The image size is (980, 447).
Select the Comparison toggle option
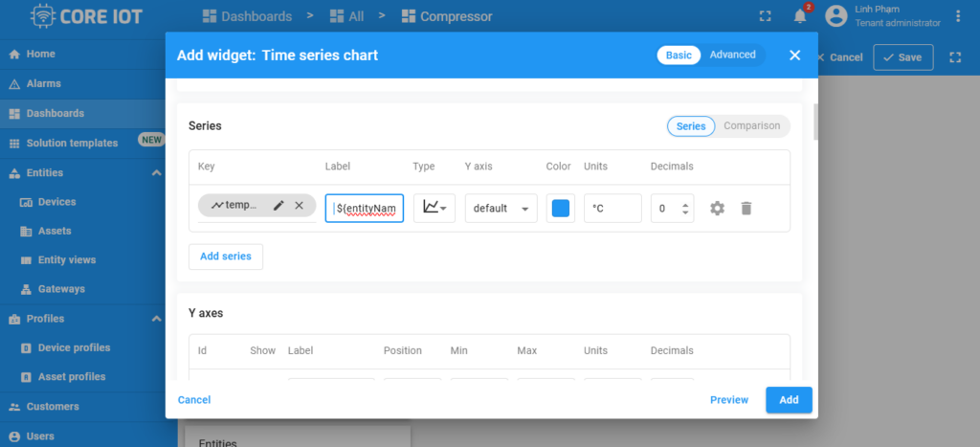751,126
